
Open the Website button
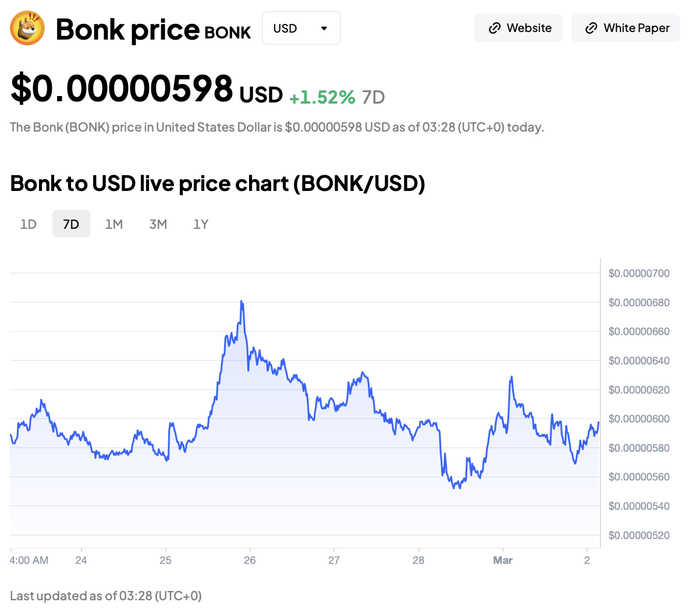point(518,28)
